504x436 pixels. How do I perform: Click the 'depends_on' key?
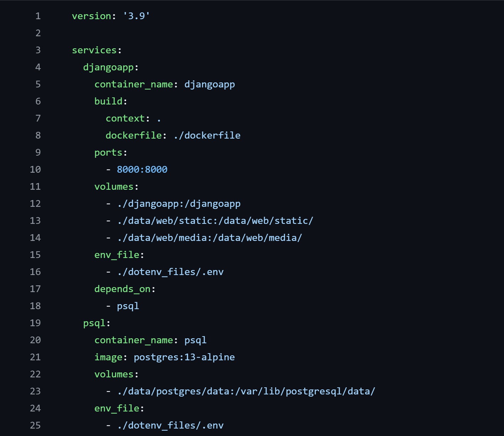122,289
